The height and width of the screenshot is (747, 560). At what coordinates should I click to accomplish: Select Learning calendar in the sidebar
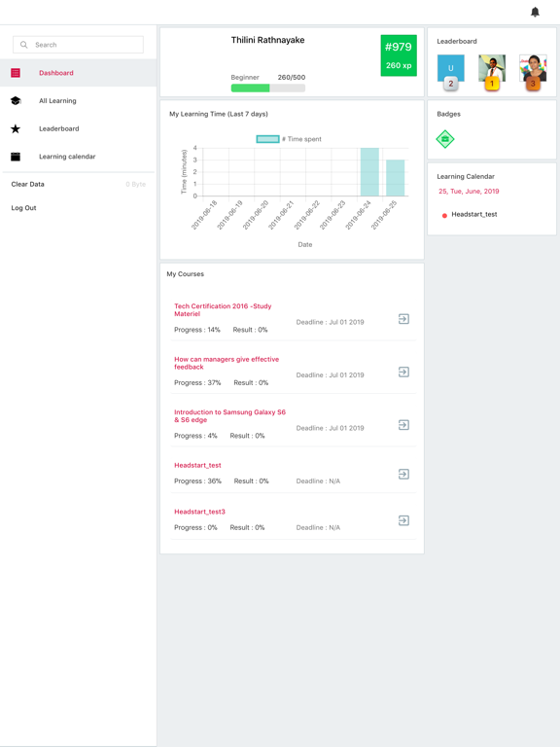tap(67, 157)
